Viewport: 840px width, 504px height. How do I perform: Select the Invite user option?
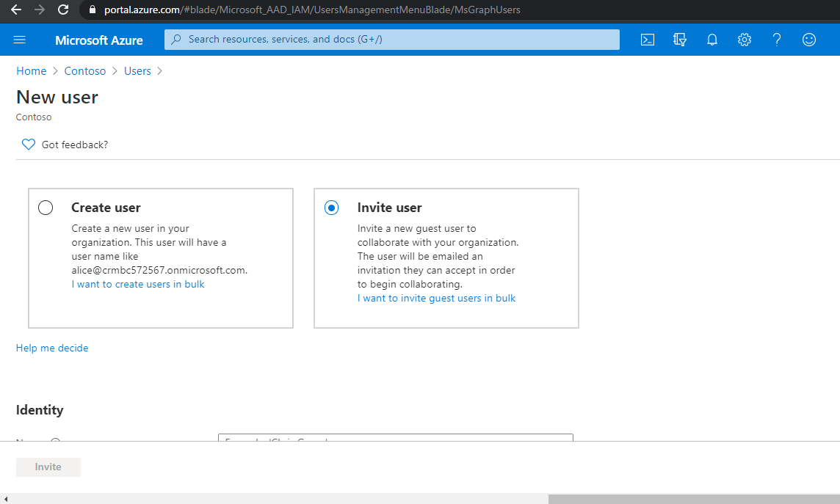click(331, 208)
